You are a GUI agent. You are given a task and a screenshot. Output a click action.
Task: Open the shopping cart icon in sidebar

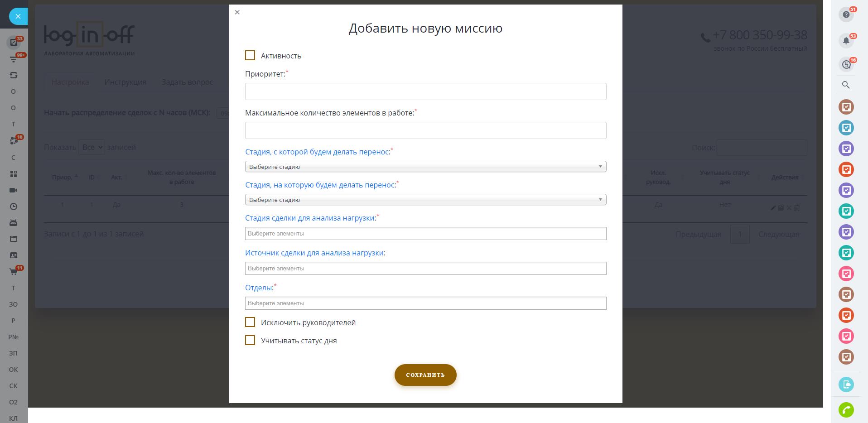tap(14, 272)
